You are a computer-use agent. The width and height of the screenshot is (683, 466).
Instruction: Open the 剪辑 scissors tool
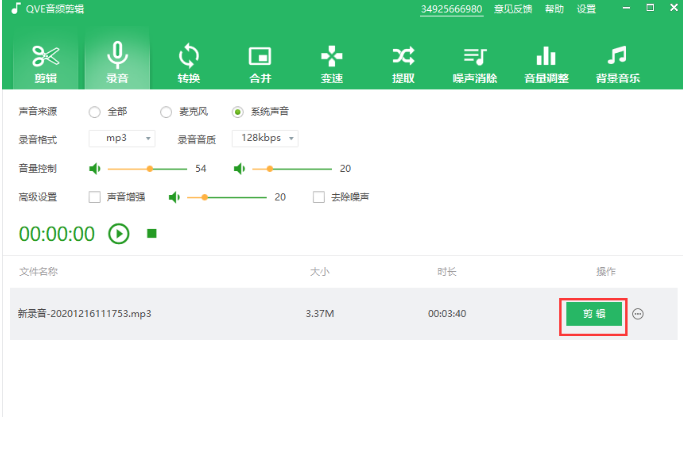46,61
